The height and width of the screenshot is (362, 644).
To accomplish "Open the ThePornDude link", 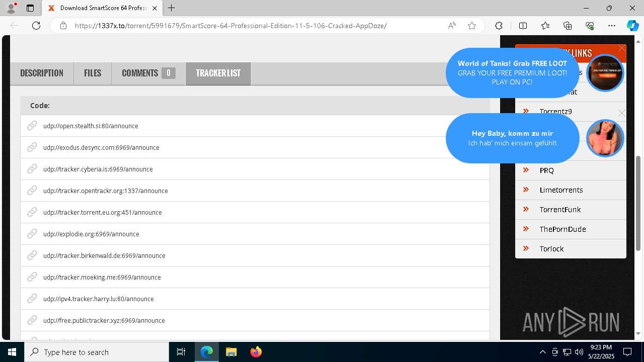I will tap(562, 229).
